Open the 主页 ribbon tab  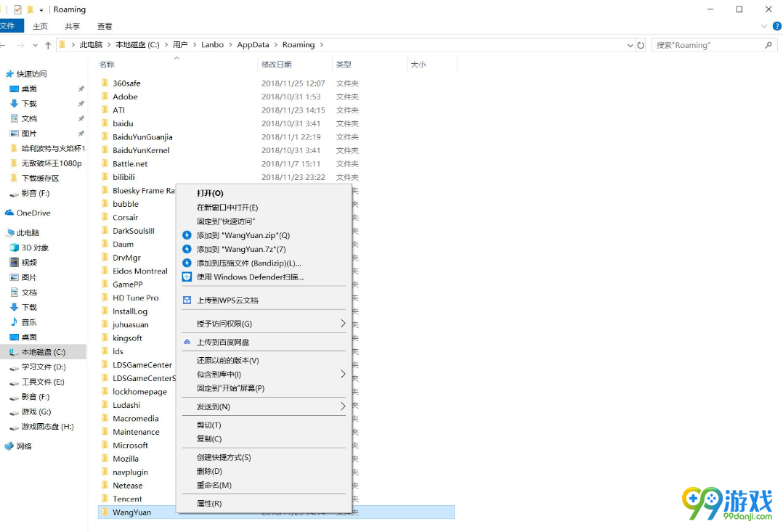click(40, 26)
